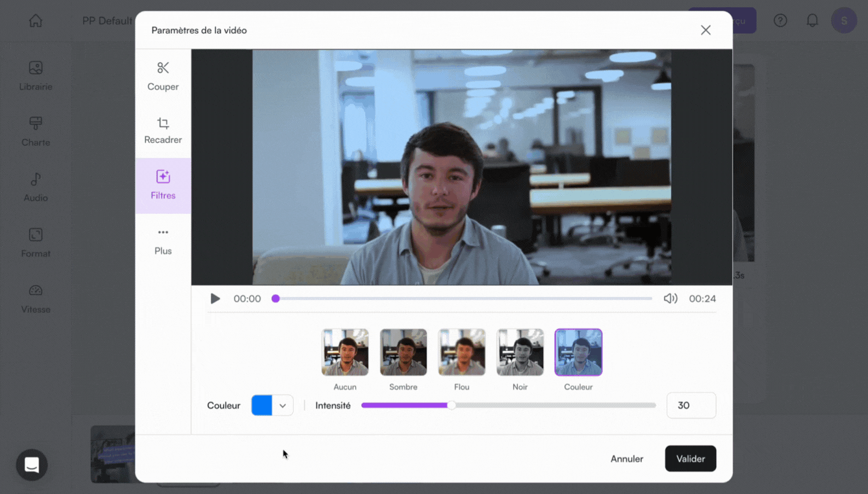Expand the Couleur dropdown arrow
This screenshot has width=868, height=494.
[x=282, y=406]
